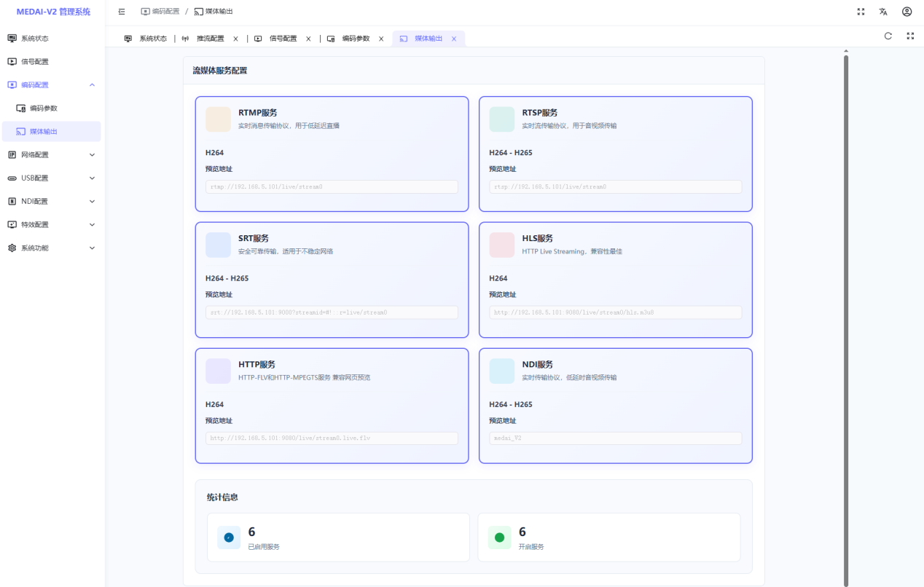
Task: Click the HLS服务 card icon tile
Action: tap(501, 245)
